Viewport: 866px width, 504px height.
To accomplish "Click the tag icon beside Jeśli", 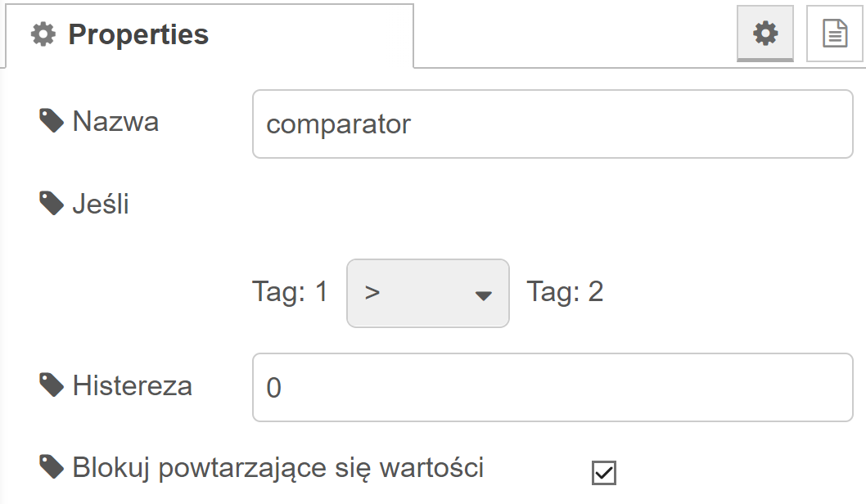I will 52,204.
